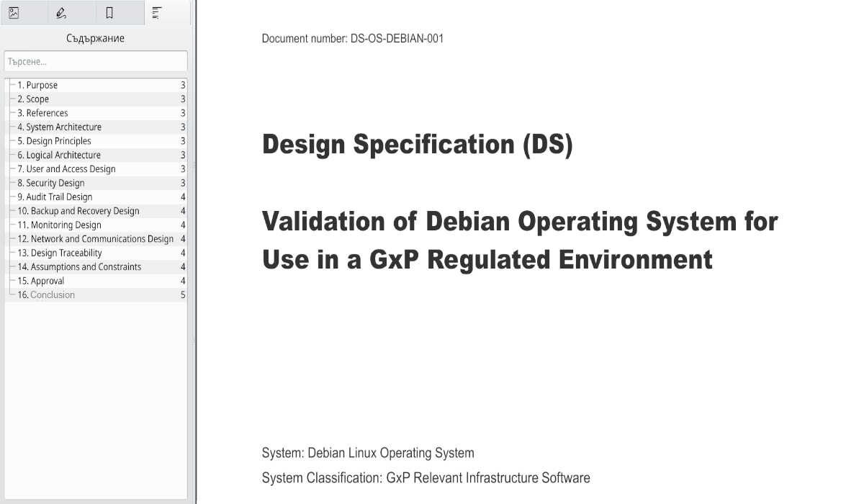Go to '16. Conclusion' entry
The width and height of the screenshot is (864, 504).
(x=96, y=294)
